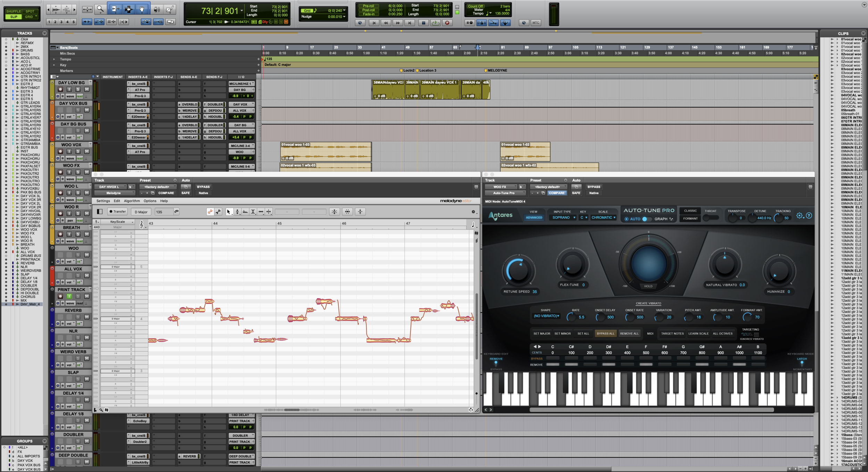Adjust the Retune Speed knob
The width and height of the screenshot is (868, 472).
(518, 271)
